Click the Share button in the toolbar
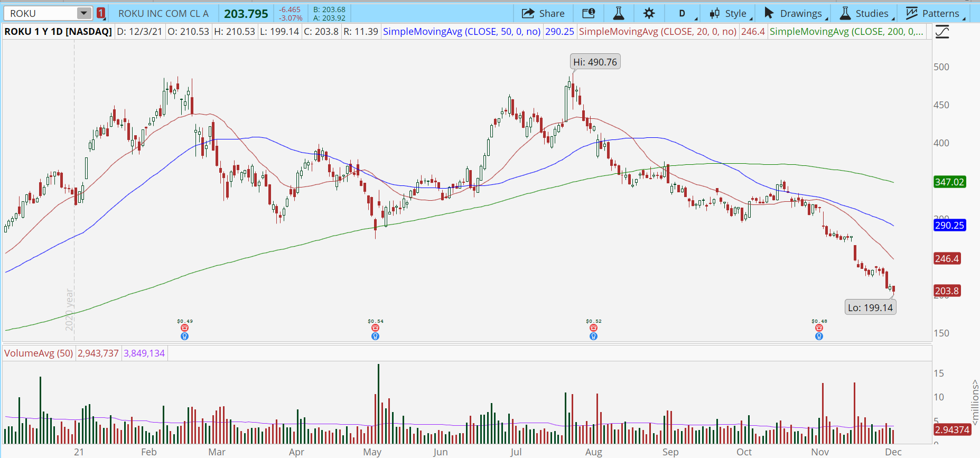Image resolution: width=980 pixels, height=458 pixels. tap(543, 13)
